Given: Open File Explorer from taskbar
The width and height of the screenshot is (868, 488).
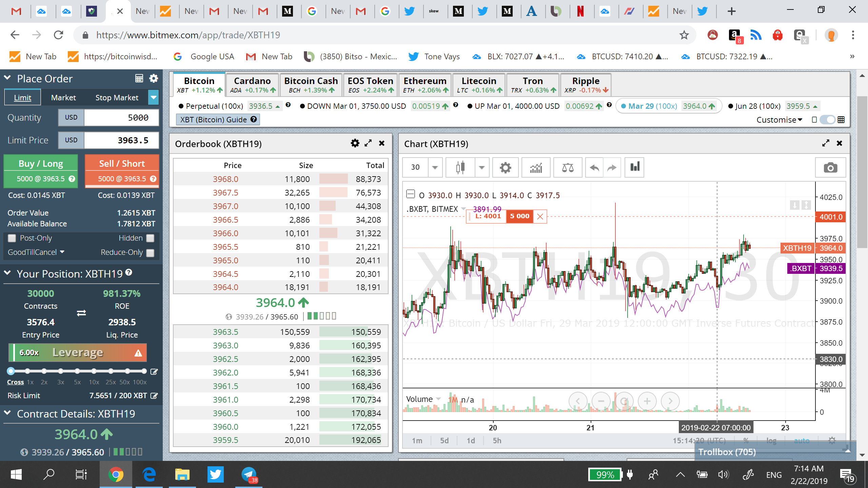Looking at the screenshot, I should pyautogui.click(x=182, y=474).
